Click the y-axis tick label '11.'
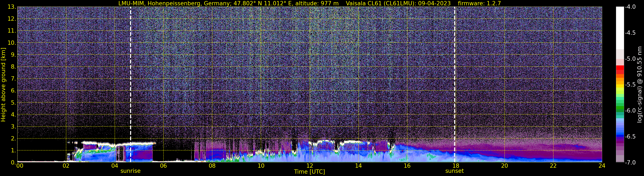 coord(12,31)
